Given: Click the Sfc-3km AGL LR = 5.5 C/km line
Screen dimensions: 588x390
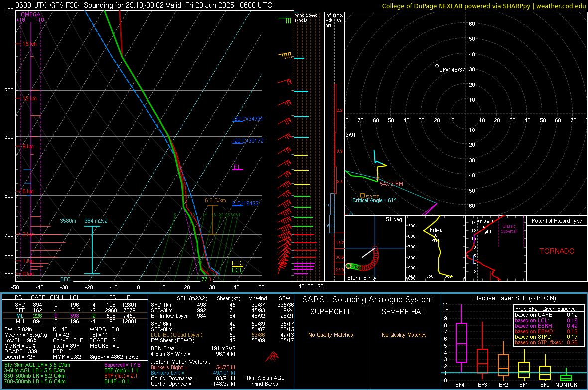Looking at the screenshot, I should pyautogui.click(x=37, y=365).
